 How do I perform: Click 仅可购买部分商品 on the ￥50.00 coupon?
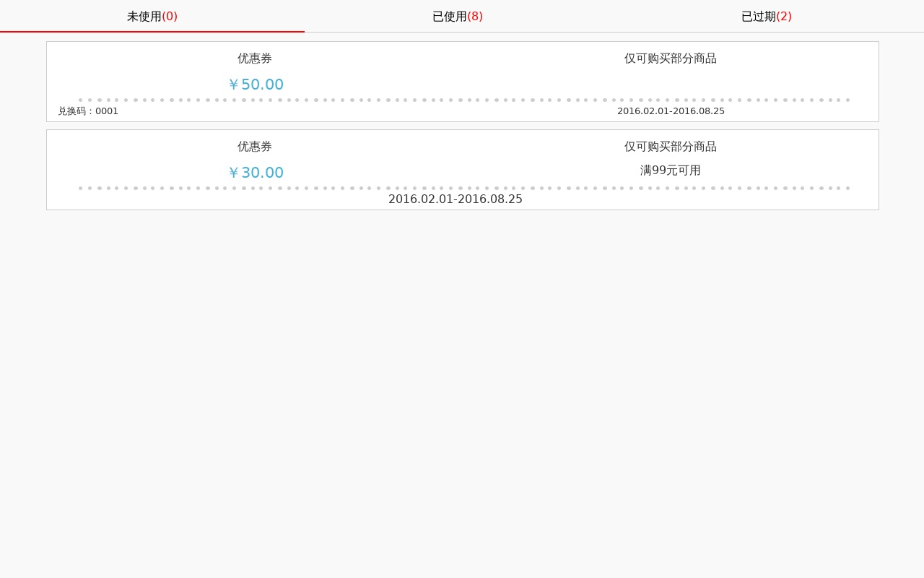click(671, 59)
